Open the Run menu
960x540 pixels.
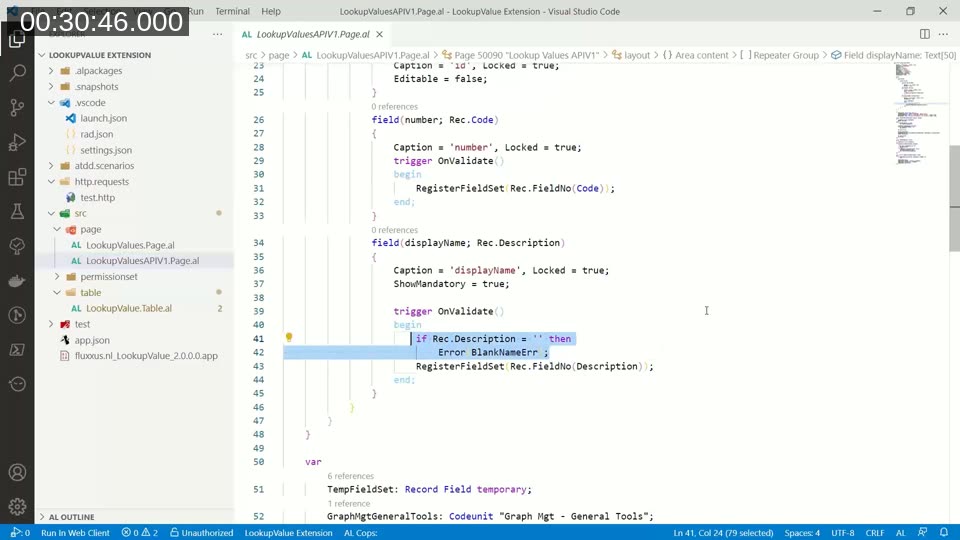pos(196,11)
